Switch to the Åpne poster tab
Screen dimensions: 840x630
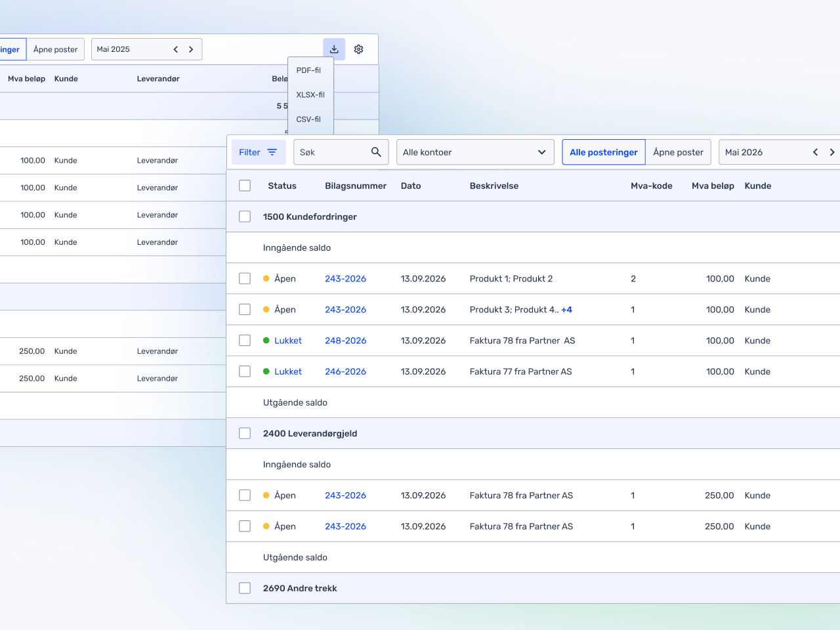tap(678, 152)
